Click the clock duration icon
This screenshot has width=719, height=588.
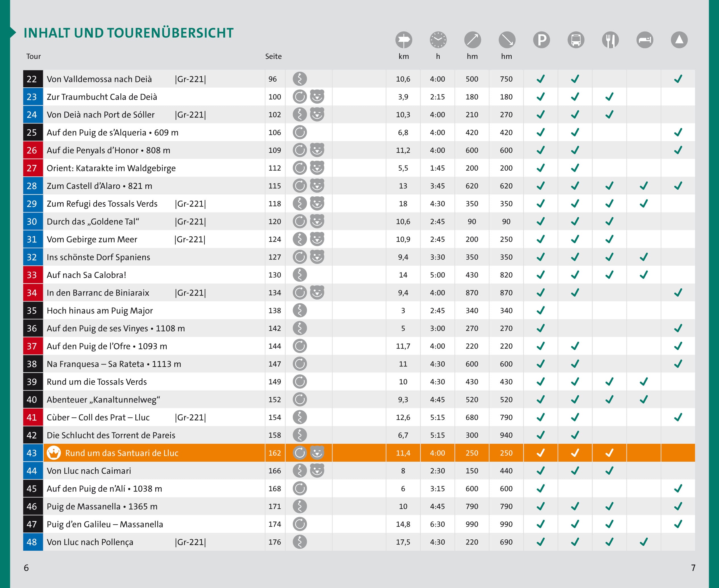tap(438, 40)
